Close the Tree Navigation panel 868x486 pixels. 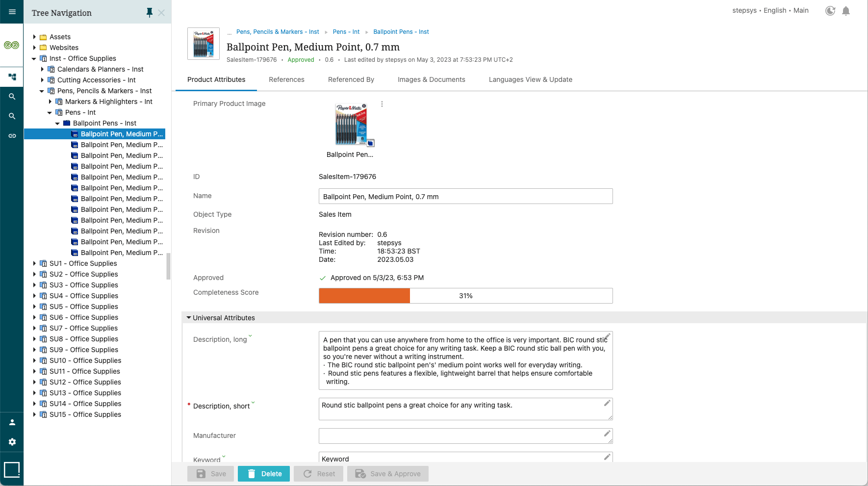(x=161, y=13)
